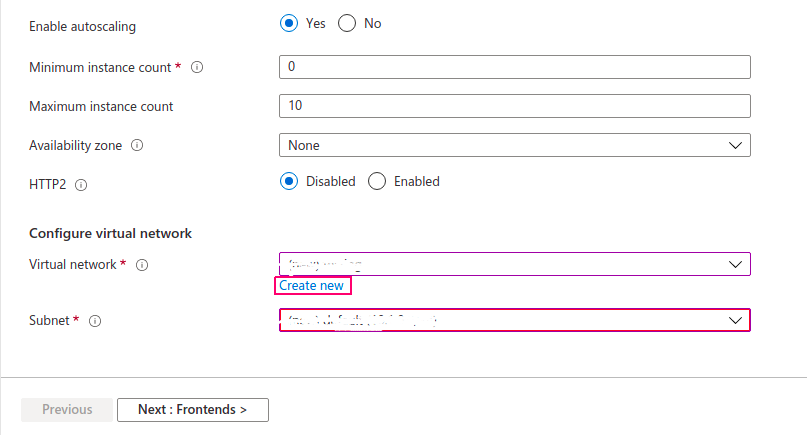Click the Maximum instance count label
The image size is (807, 435).
click(101, 106)
